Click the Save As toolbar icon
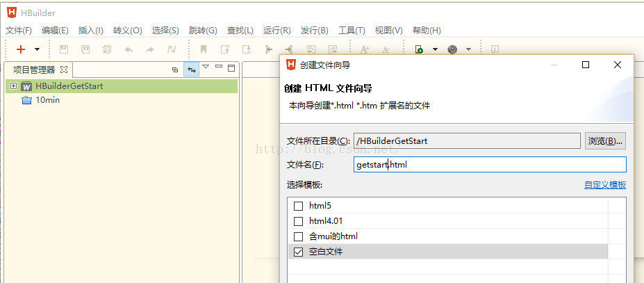Image resolution: width=644 pixels, height=283 pixels. click(x=85, y=49)
